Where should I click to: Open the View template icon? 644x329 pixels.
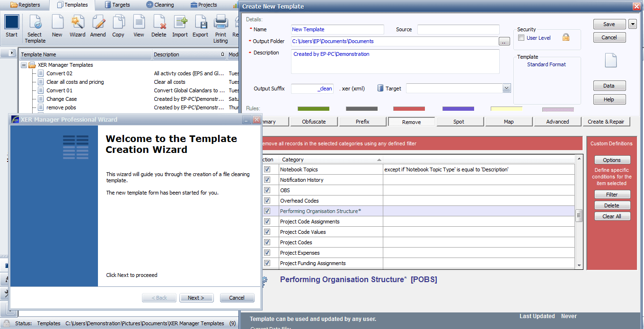pyautogui.click(x=139, y=22)
